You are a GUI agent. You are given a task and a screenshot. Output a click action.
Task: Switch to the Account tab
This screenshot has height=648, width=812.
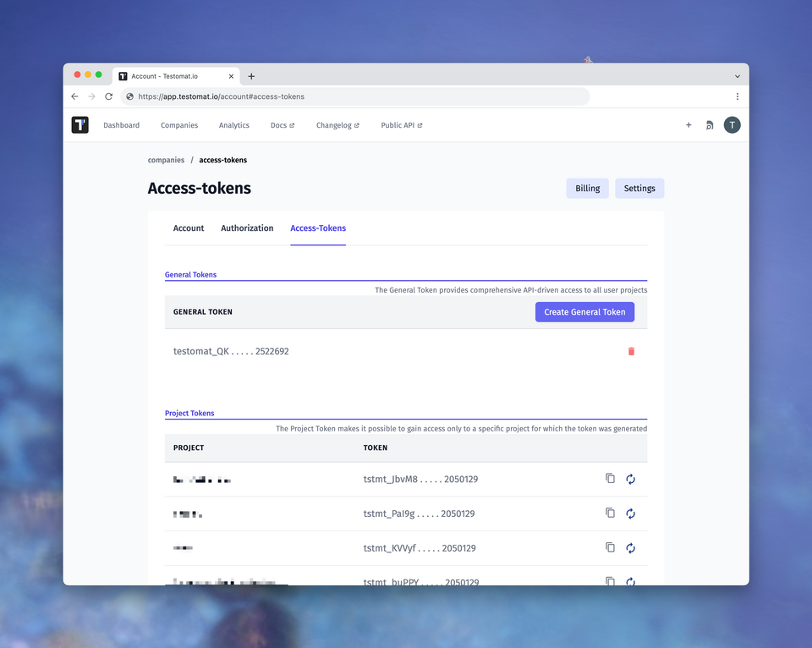pyautogui.click(x=189, y=228)
